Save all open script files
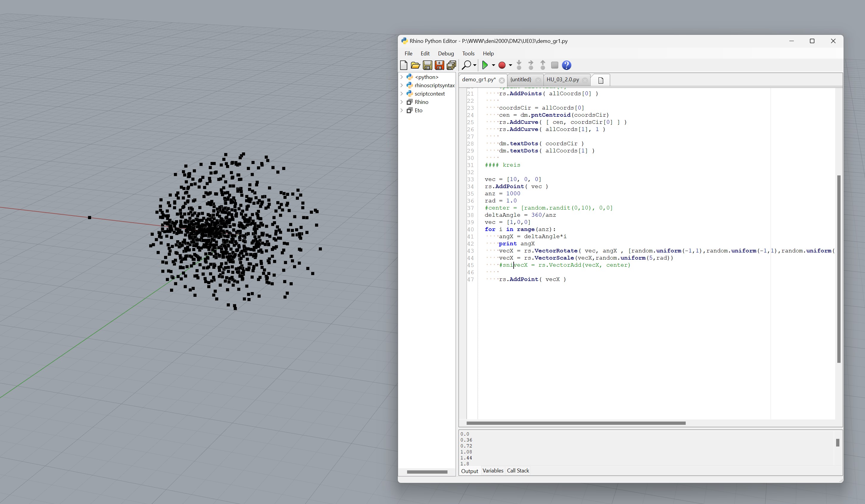865x504 pixels. (x=451, y=65)
